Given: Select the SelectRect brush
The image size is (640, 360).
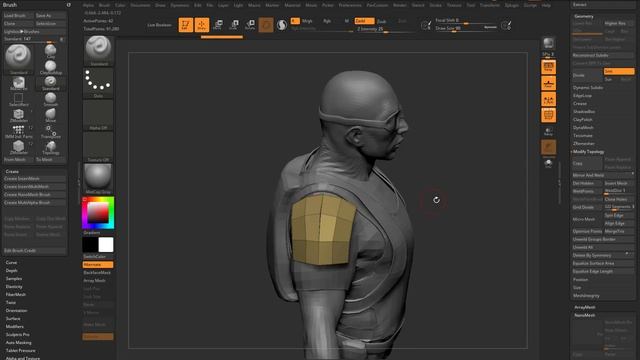Looking at the screenshot, I should click(x=18, y=99).
